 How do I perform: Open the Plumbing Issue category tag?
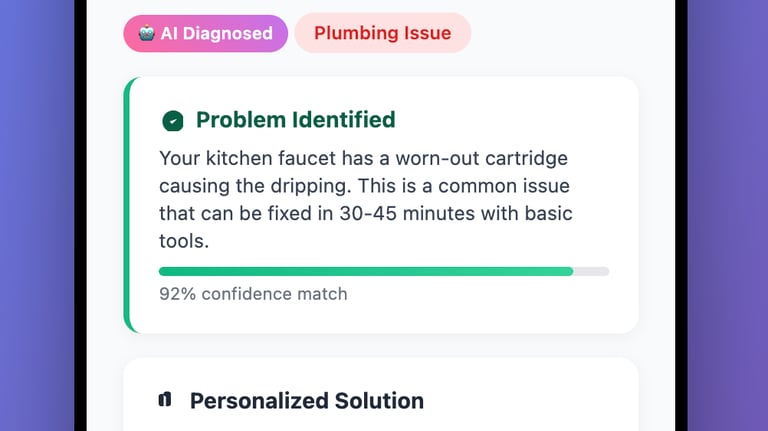(x=382, y=33)
